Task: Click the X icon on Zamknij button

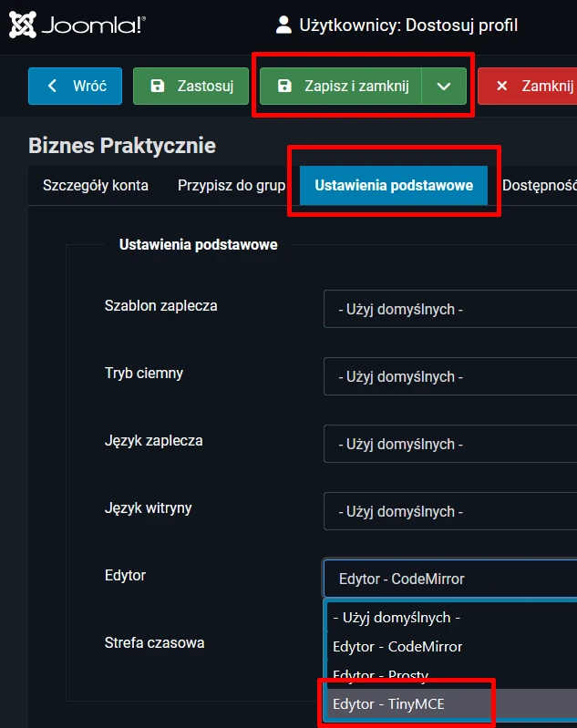Action: [x=501, y=87]
